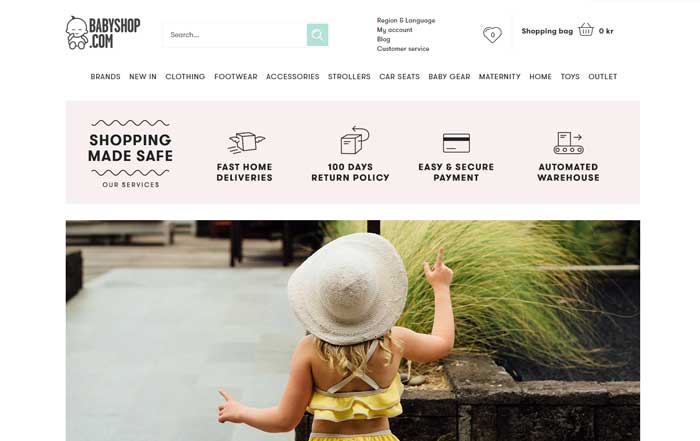
Task: Open the Customer service link
Action: 403,49
